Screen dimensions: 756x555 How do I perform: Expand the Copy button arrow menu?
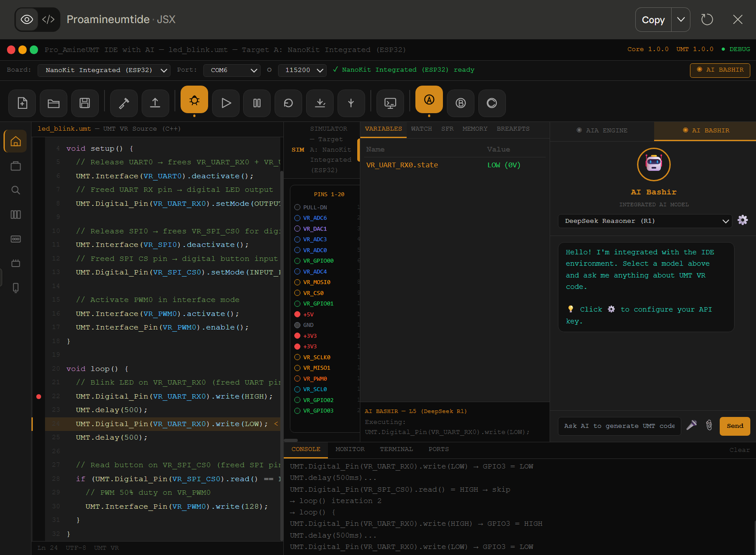pyautogui.click(x=681, y=20)
